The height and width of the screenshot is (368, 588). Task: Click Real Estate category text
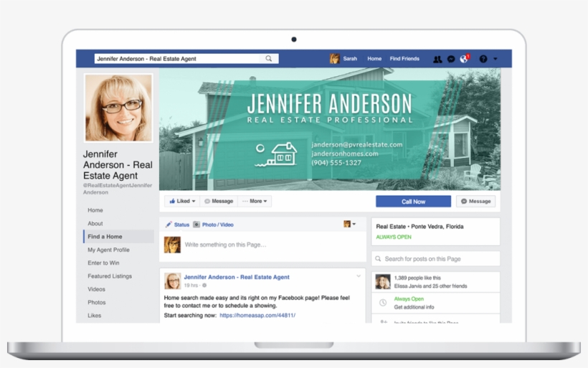click(x=391, y=227)
